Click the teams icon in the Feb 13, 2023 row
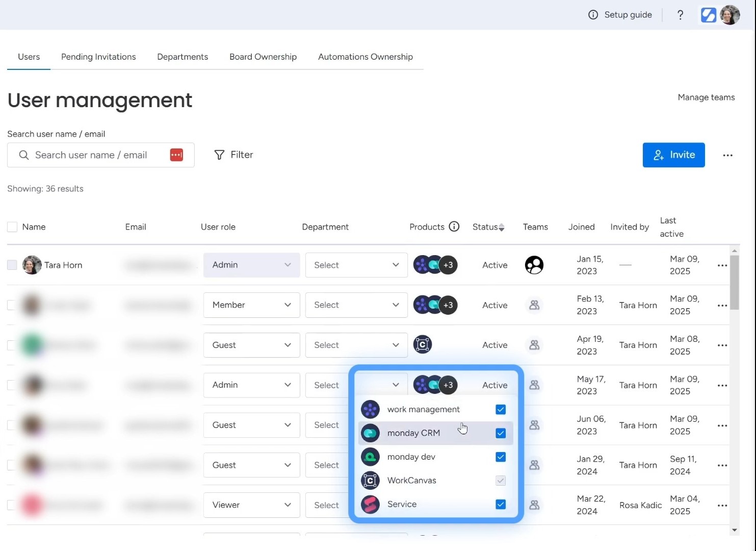 534,305
